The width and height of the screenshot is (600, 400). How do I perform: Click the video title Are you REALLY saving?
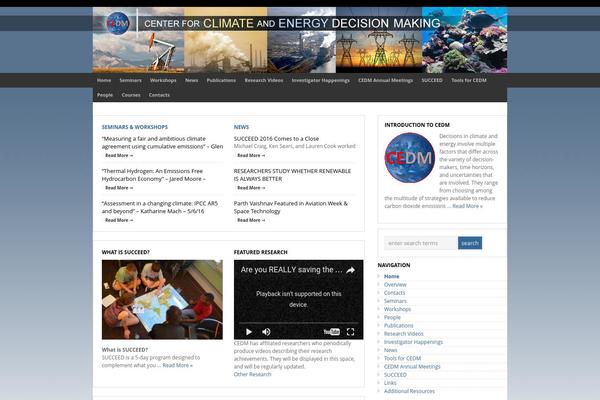[x=292, y=270]
